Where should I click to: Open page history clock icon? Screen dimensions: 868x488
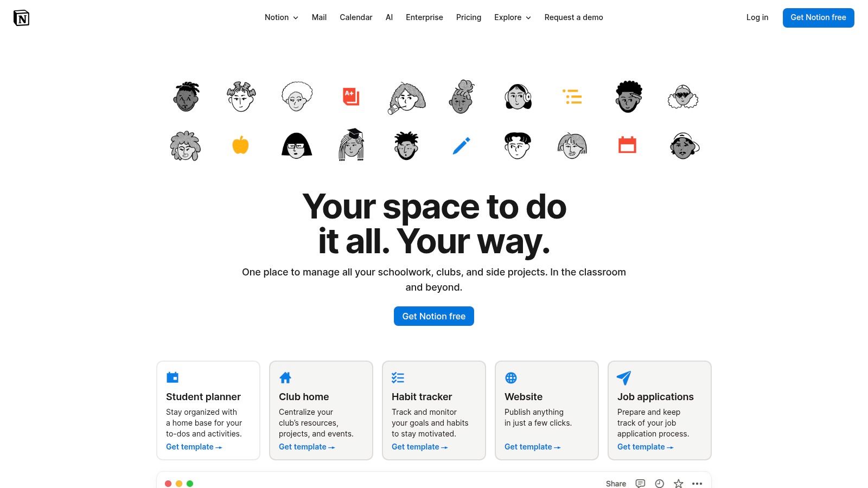[x=659, y=484]
